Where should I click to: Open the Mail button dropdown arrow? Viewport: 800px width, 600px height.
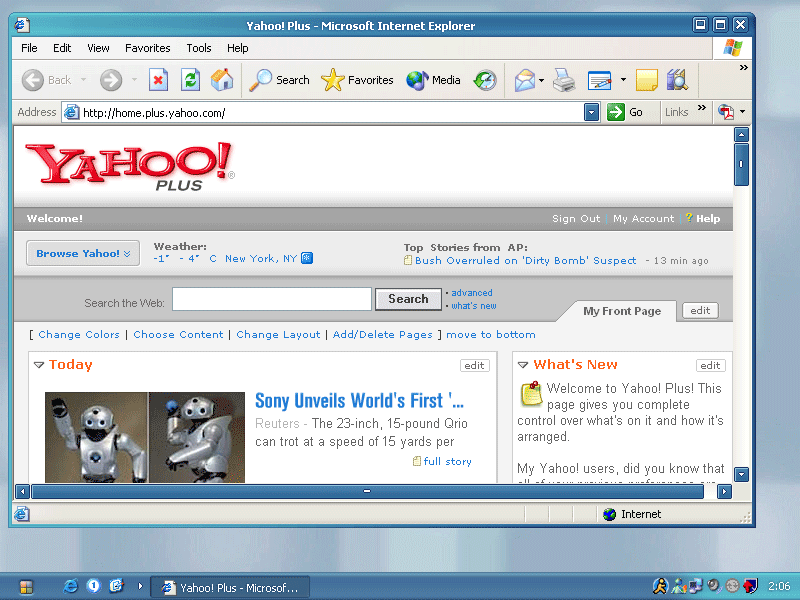coord(541,80)
